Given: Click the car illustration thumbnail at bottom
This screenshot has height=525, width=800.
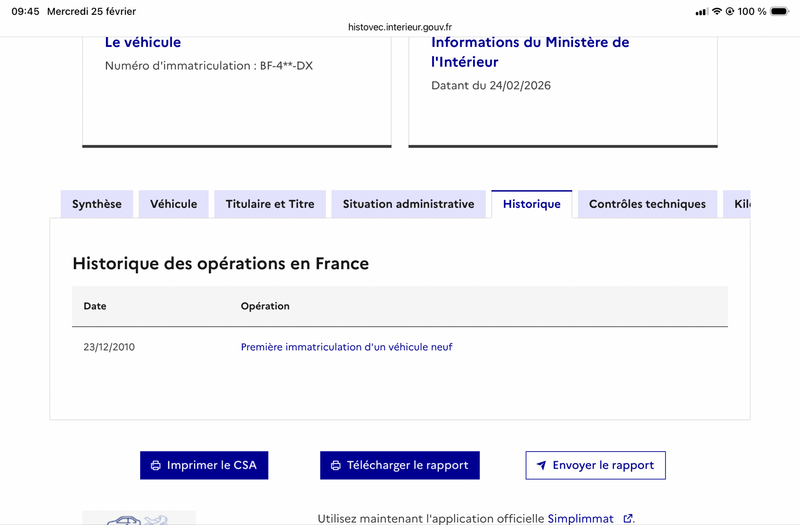Looking at the screenshot, I should click(x=139, y=518).
